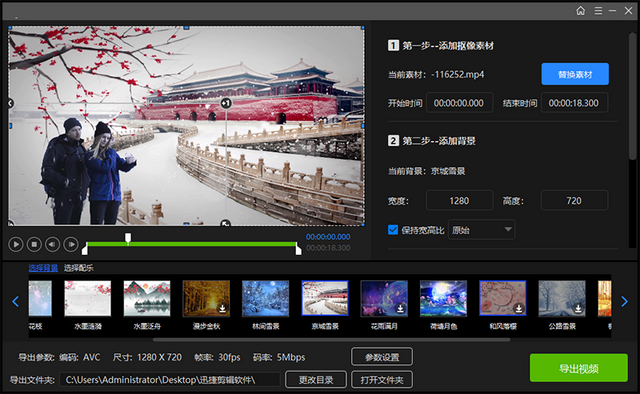This screenshot has width=640, height=394.
Task: Click the 结束时间 end time field
Action: [x=574, y=103]
